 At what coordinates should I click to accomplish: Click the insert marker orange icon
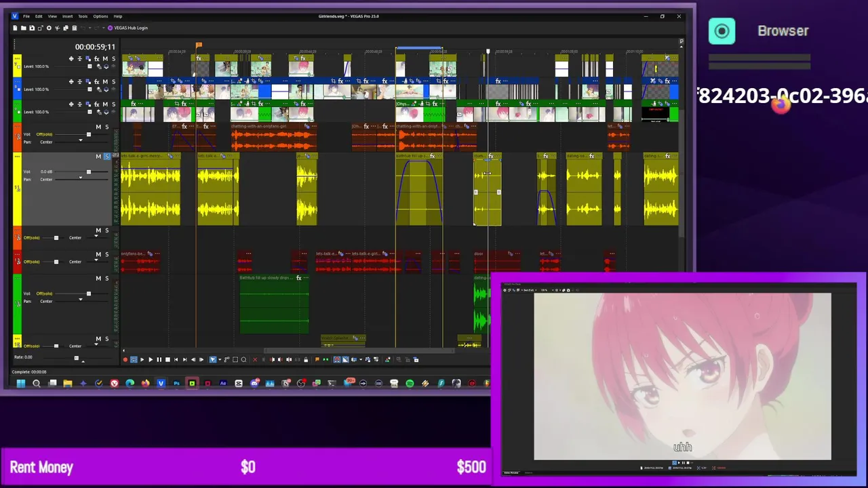coord(317,360)
